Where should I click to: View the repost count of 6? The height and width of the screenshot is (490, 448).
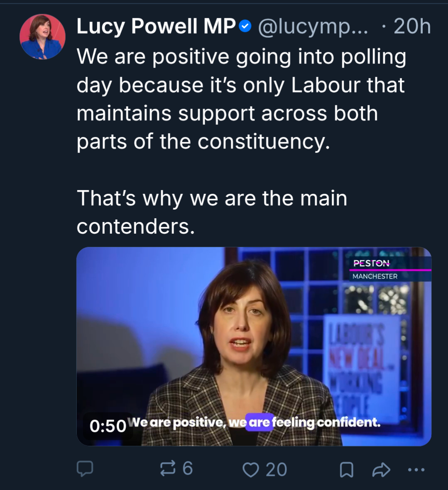click(188, 469)
